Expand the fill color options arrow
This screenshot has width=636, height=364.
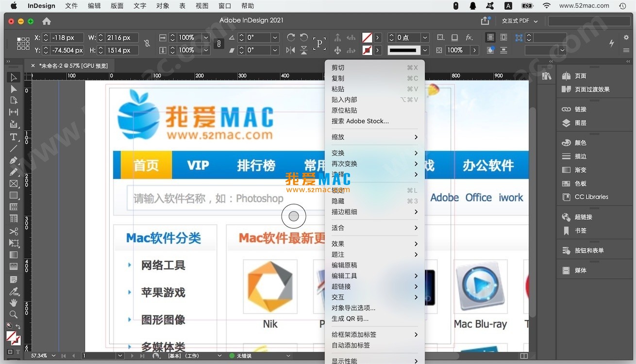pos(378,37)
